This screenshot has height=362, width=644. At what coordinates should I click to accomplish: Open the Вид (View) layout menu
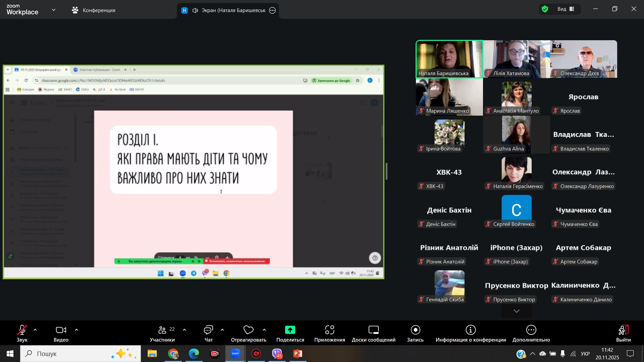coord(566,9)
